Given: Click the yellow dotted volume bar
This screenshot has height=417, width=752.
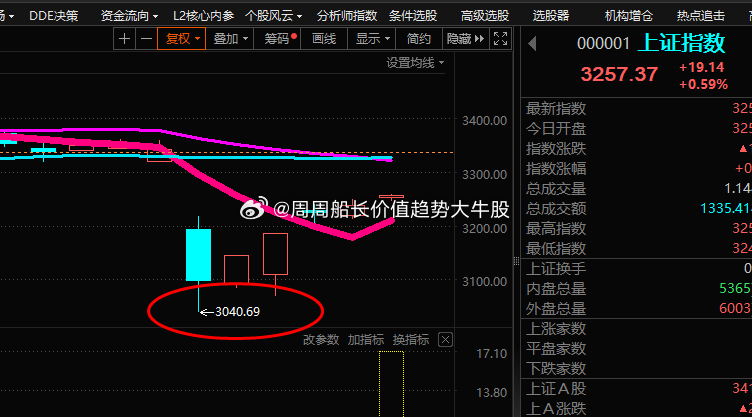Looking at the screenshot, I should (391, 384).
